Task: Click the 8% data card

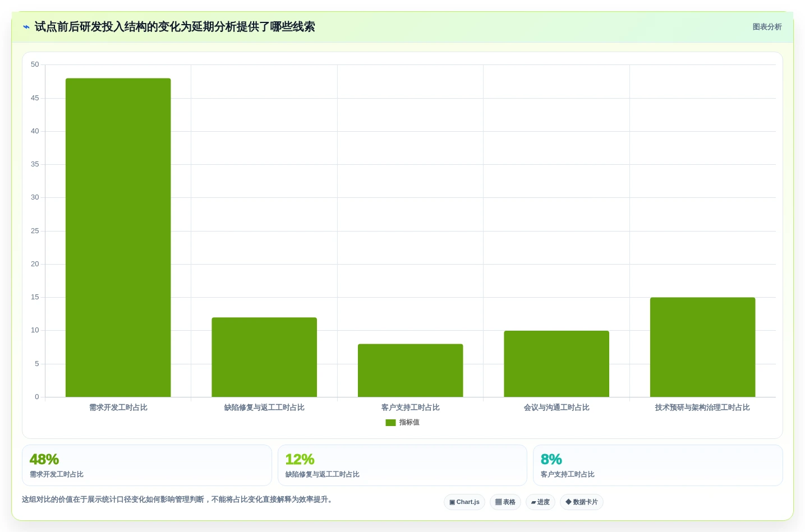Action: [x=658, y=465]
